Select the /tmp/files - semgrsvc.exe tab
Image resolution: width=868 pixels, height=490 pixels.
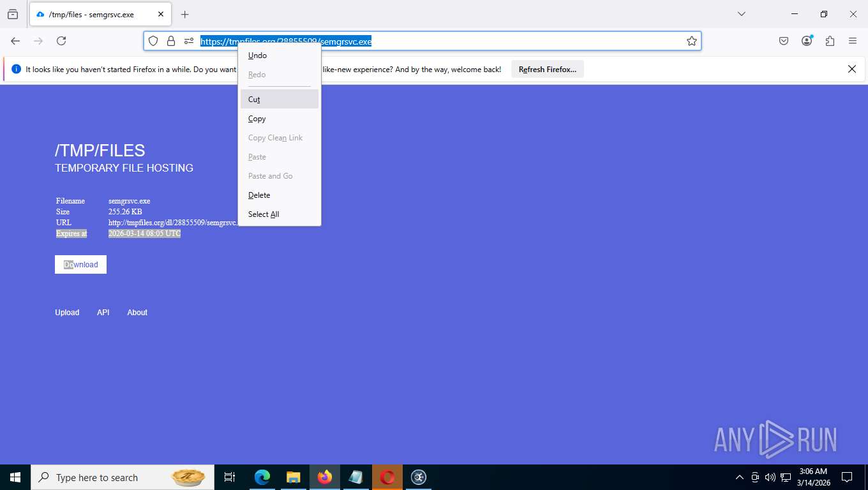click(100, 14)
